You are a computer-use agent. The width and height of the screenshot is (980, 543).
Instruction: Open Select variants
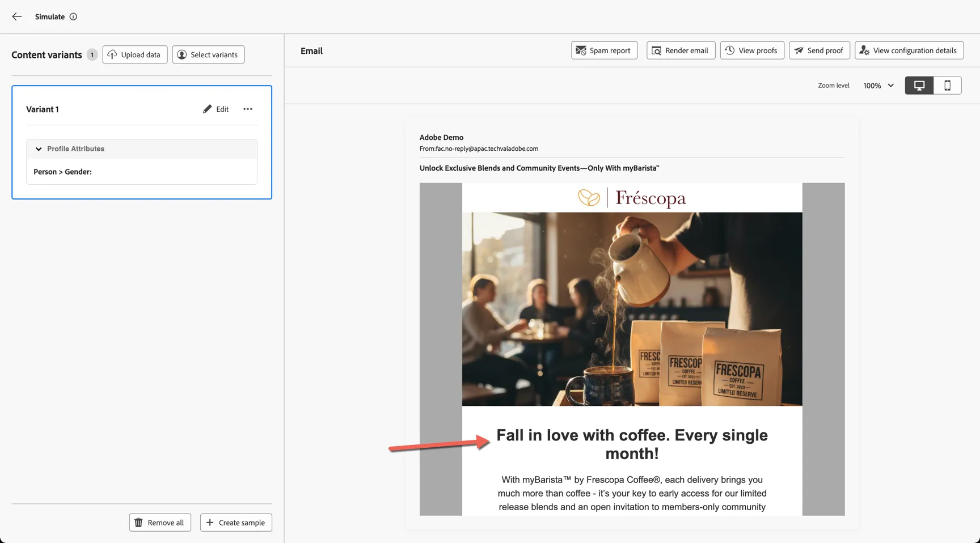208,54
